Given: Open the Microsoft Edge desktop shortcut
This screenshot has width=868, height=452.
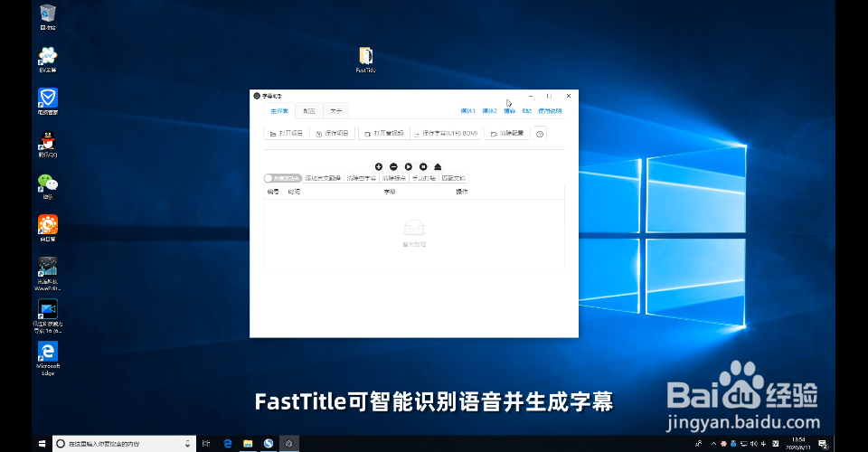Looking at the screenshot, I should 48,359.
